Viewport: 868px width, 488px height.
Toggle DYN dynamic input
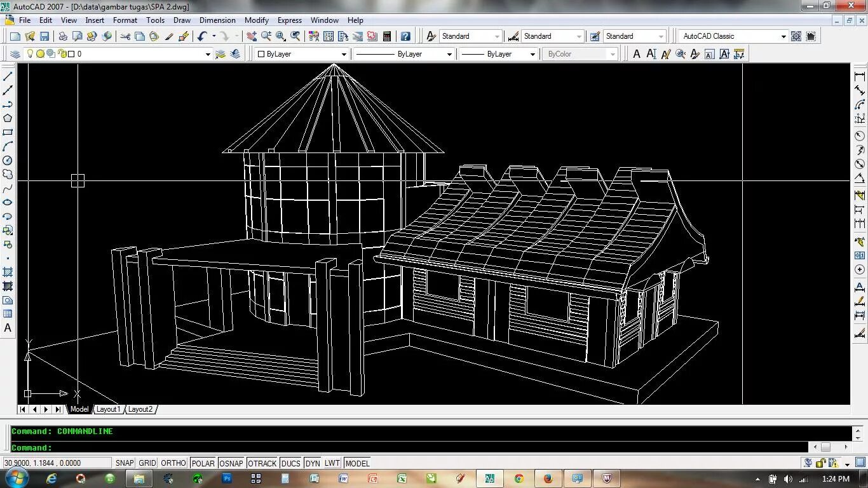(x=313, y=463)
